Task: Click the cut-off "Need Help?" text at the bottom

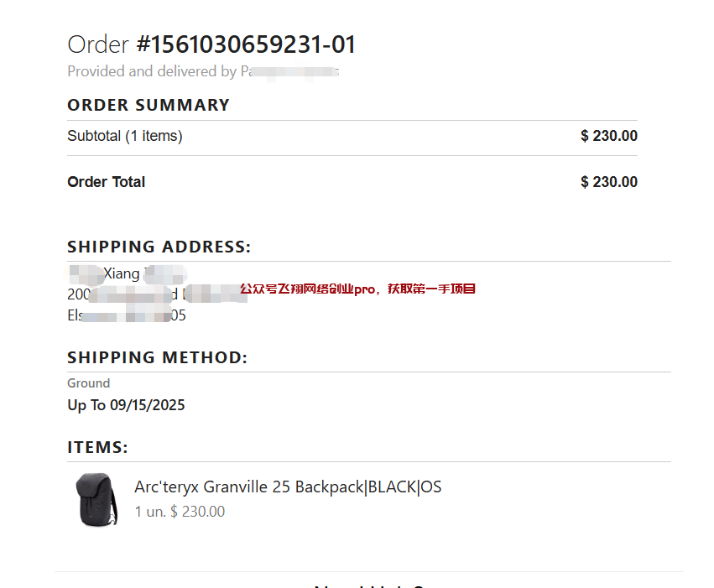Action: 369,585
